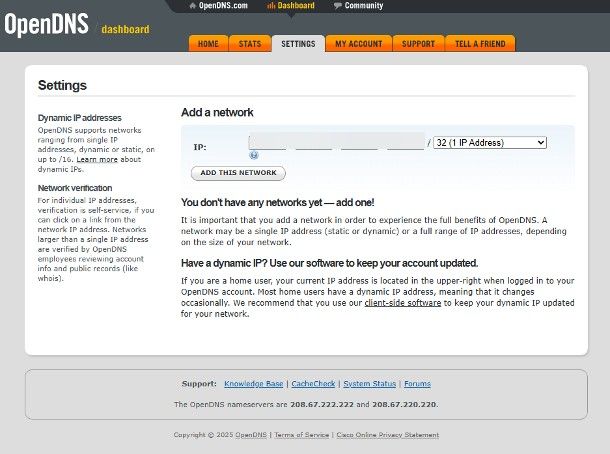Click the Settings page heading

click(x=62, y=85)
